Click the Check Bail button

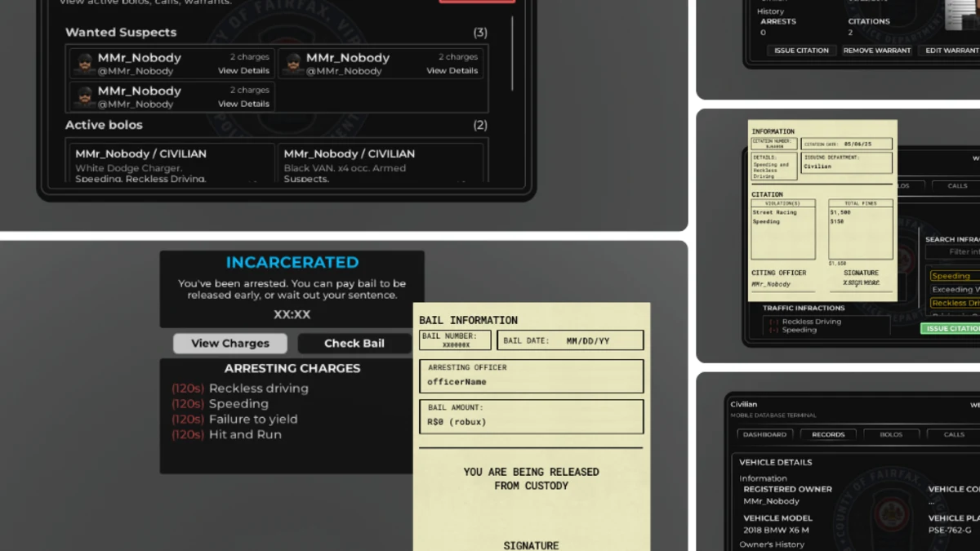click(x=354, y=344)
